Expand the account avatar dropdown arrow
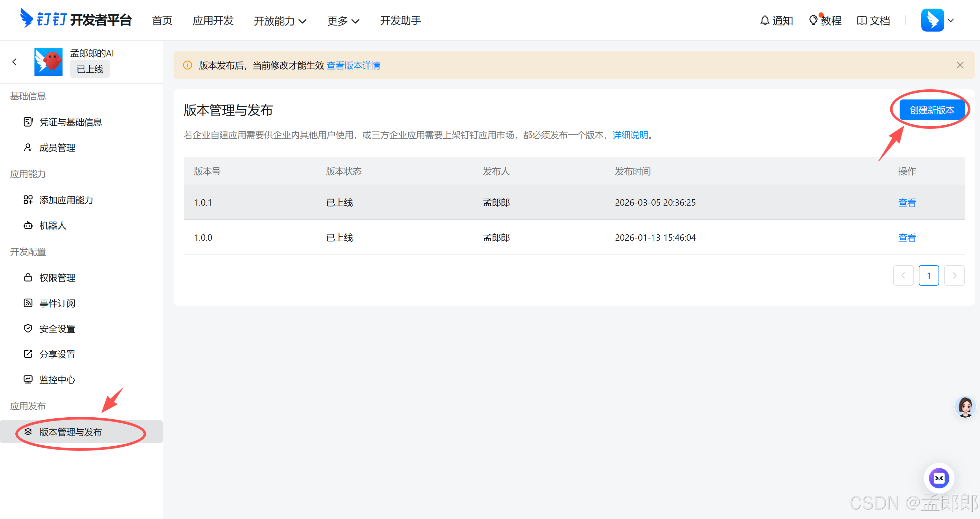The image size is (980, 519). (x=951, y=20)
